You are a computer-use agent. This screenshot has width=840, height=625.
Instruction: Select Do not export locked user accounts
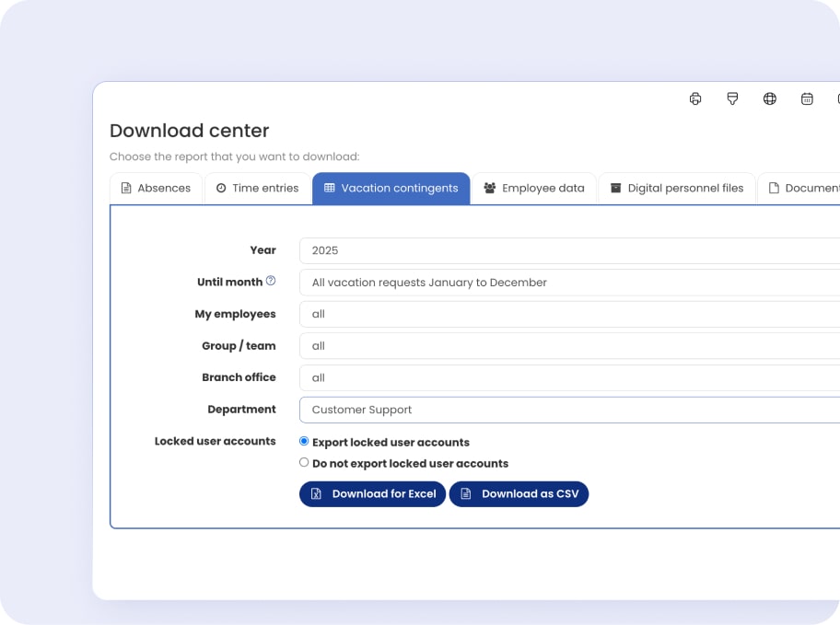click(304, 462)
